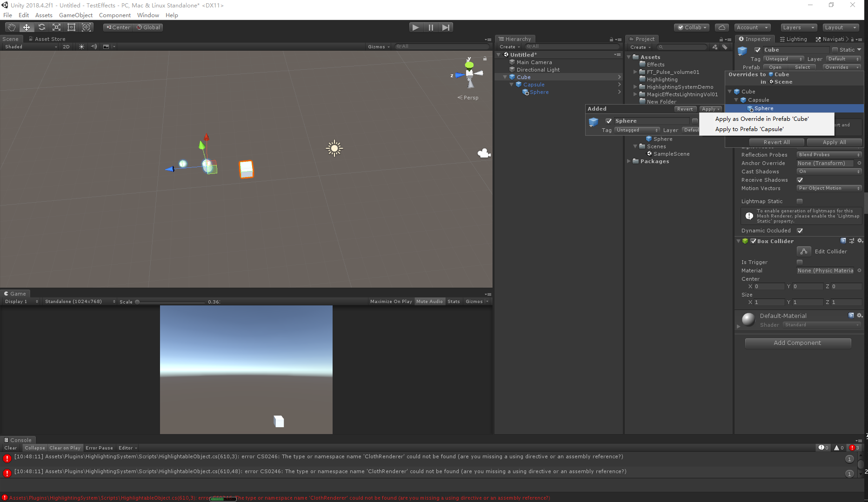
Task: Disable Mute Audio in the Game view
Action: (x=429, y=301)
